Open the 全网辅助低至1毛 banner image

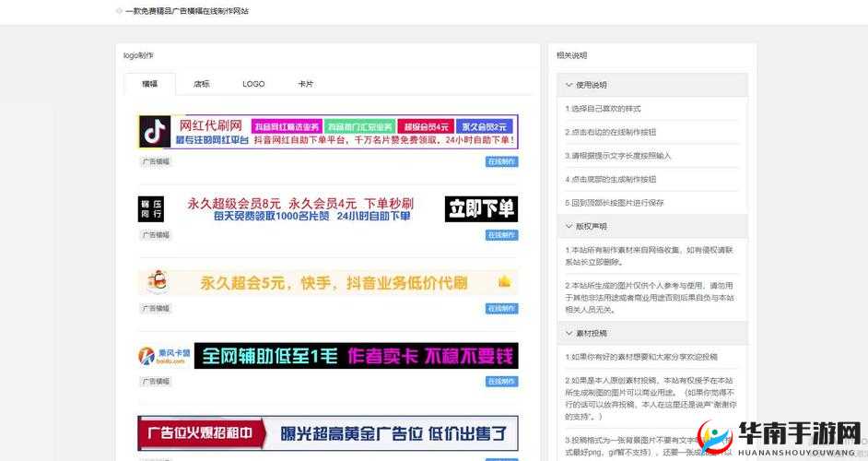[328, 356]
